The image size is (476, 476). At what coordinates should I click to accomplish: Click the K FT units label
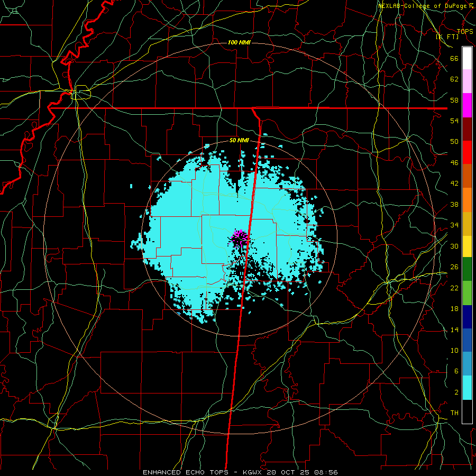[447, 36]
